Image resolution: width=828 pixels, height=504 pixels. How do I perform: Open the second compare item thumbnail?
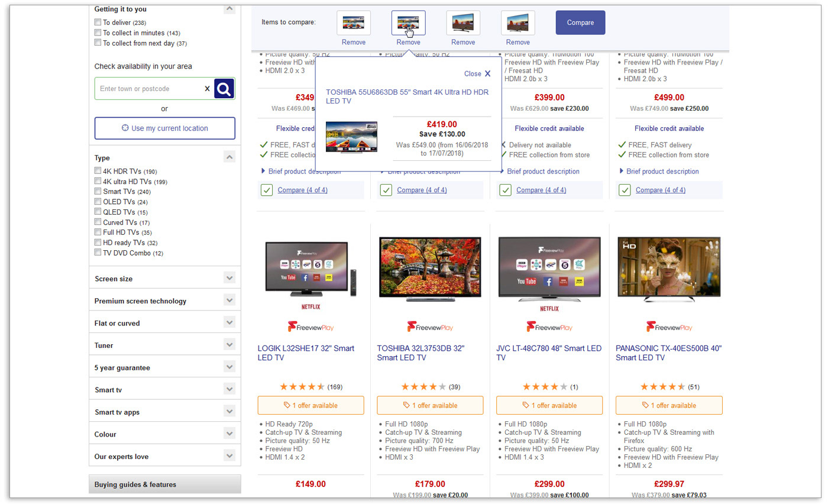408,23
